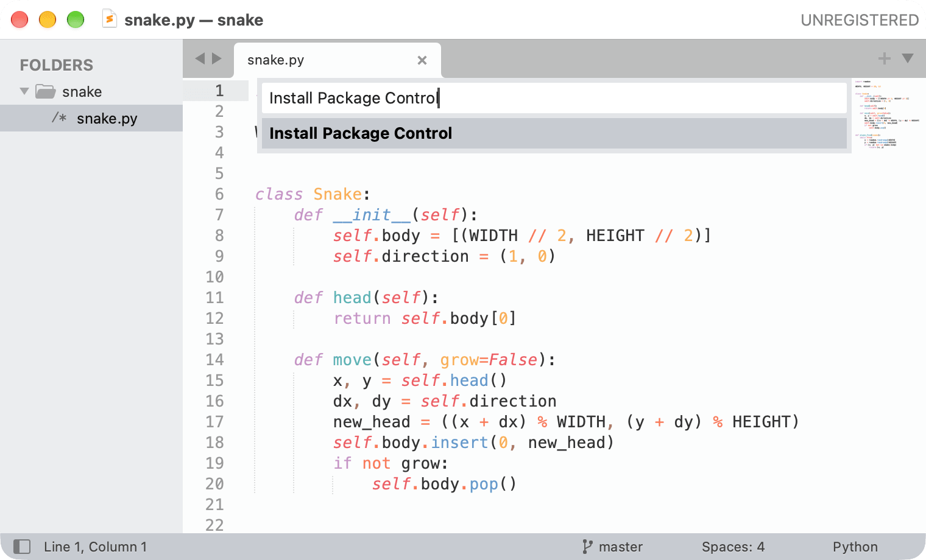Image resolution: width=926 pixels, height=560 pixels.
Task: Click the command palette search input field
Action: pos(554,98)
